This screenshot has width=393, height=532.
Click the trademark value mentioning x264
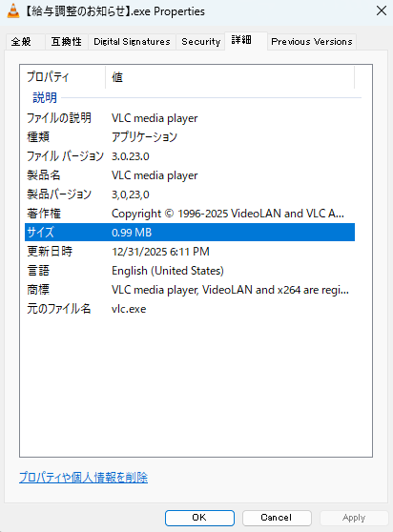point(230,290)
